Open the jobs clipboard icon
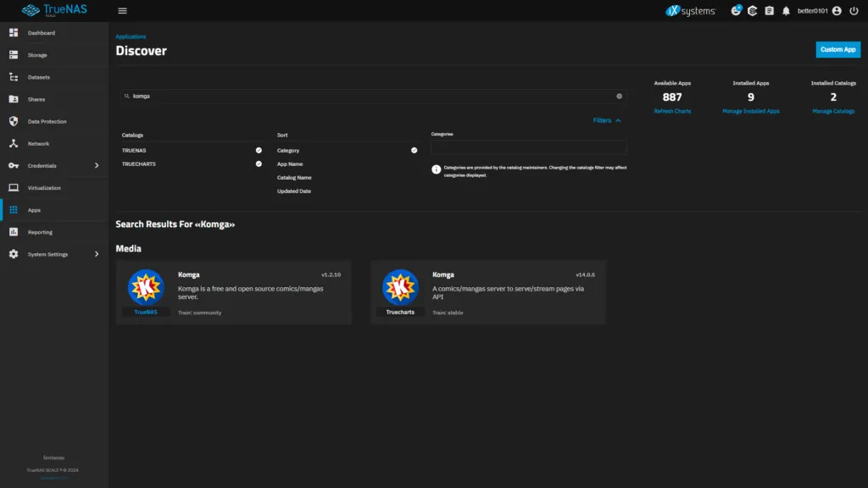The height and width of the screenshot is (488, 868). [x=769, y=11]
